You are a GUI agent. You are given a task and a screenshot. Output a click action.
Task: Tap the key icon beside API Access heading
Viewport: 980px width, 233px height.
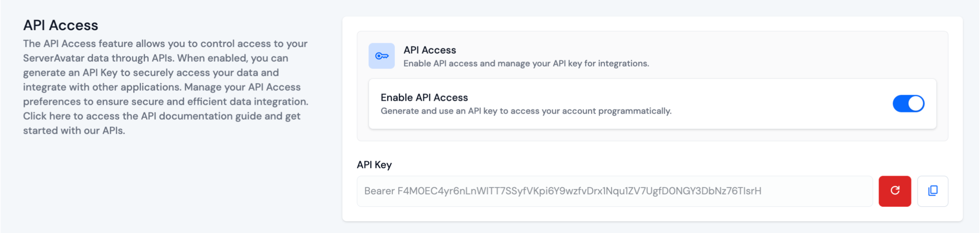coord(381,56)
